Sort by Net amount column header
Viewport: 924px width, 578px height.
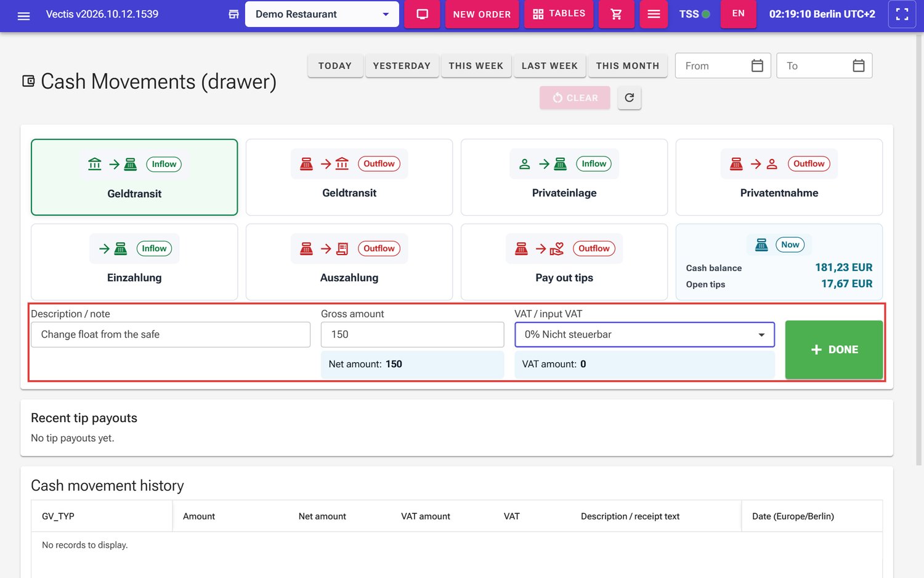[x=322, y=516]
